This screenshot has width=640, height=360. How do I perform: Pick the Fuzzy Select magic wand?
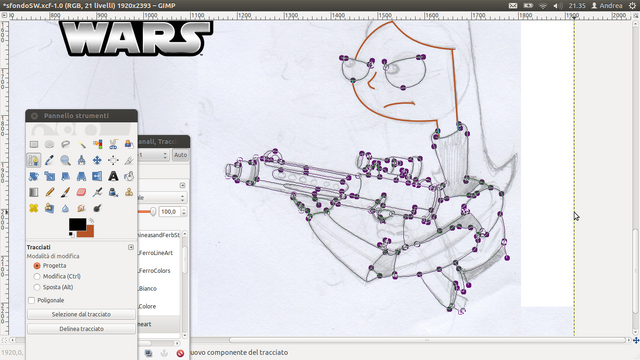tap(81, 144)
